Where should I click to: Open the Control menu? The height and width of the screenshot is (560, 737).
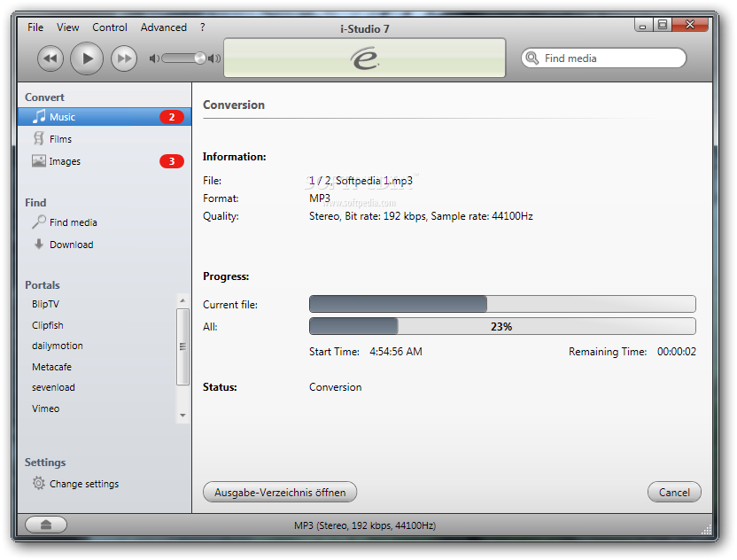click(x=110, y=27)
